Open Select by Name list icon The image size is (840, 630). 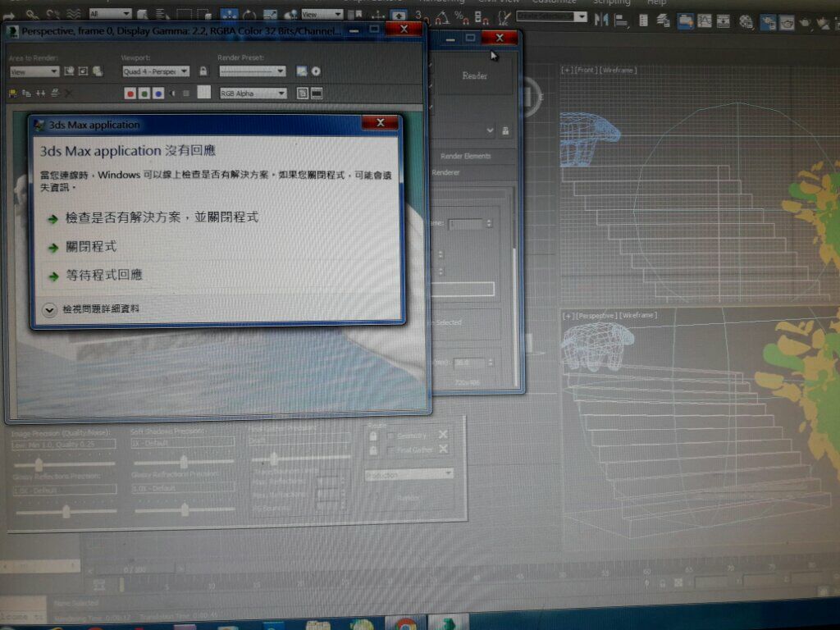(x=162, y=15)
